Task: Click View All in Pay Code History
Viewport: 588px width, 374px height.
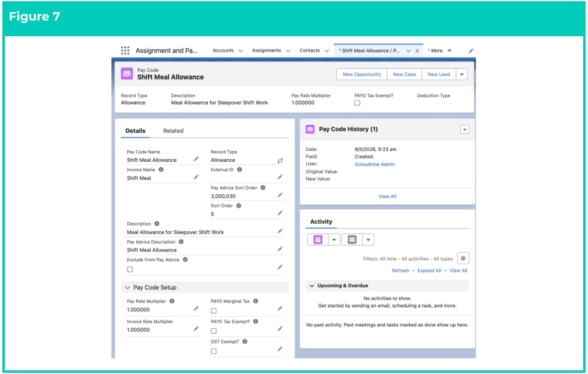Action: point(387,197)
